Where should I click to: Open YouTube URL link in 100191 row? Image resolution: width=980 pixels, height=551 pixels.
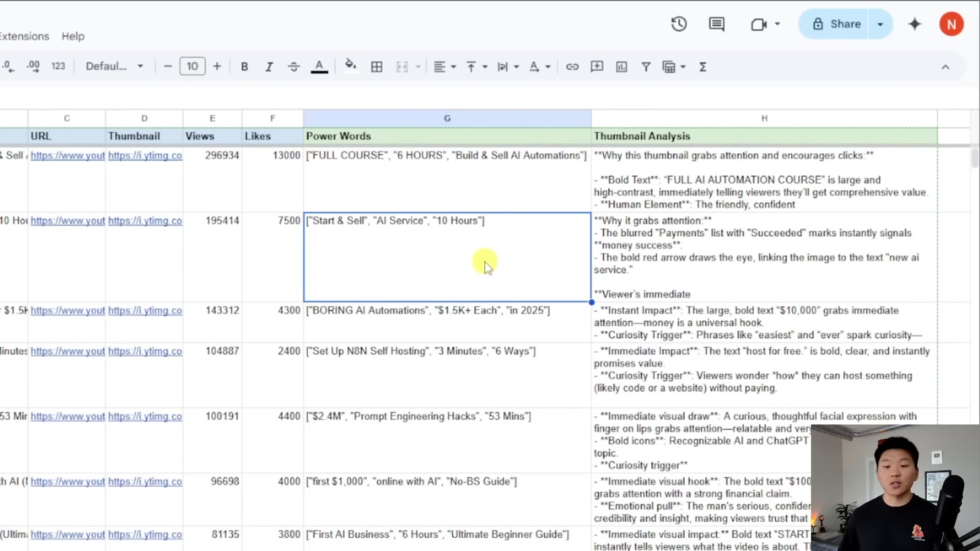click(67, 416)
